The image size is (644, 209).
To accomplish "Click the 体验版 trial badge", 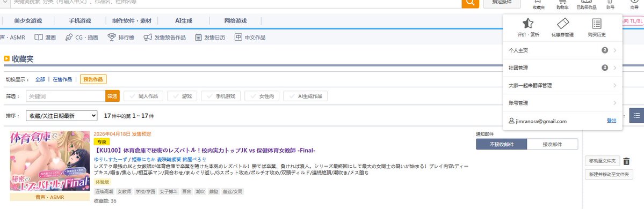I will pos(102,182).
